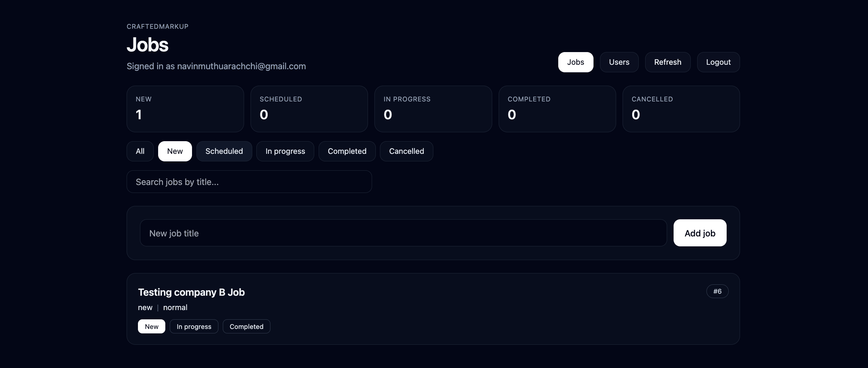The height and width of the screenshot is (368, 868).
Task: Click the 'normal' priority label on job
Action: [175, 307]
